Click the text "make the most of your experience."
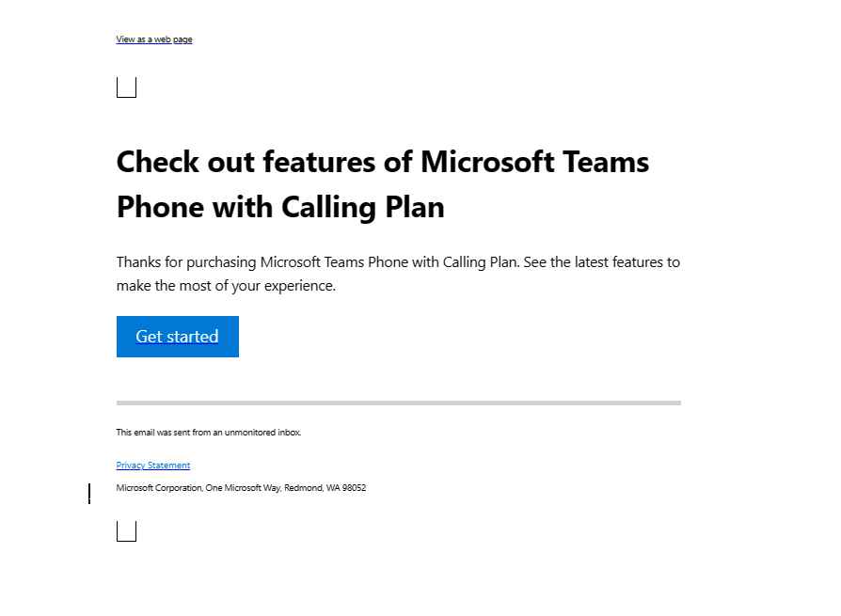This screenshot has height=616, width=841. 226,286
